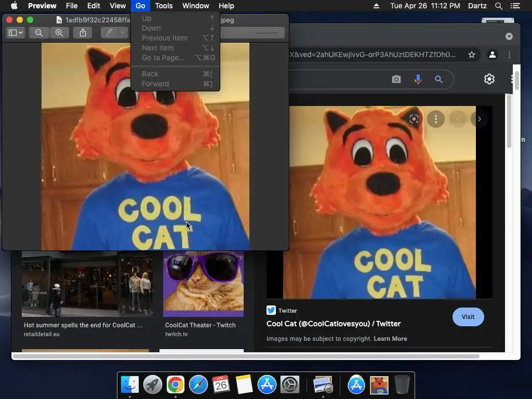Go to previous image with left chevron

457,119
